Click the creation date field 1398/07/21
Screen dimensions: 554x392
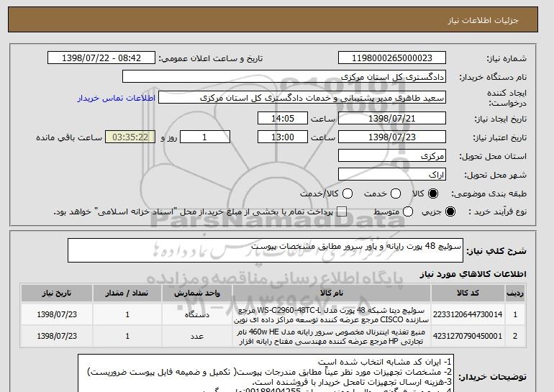coord(392,118)
